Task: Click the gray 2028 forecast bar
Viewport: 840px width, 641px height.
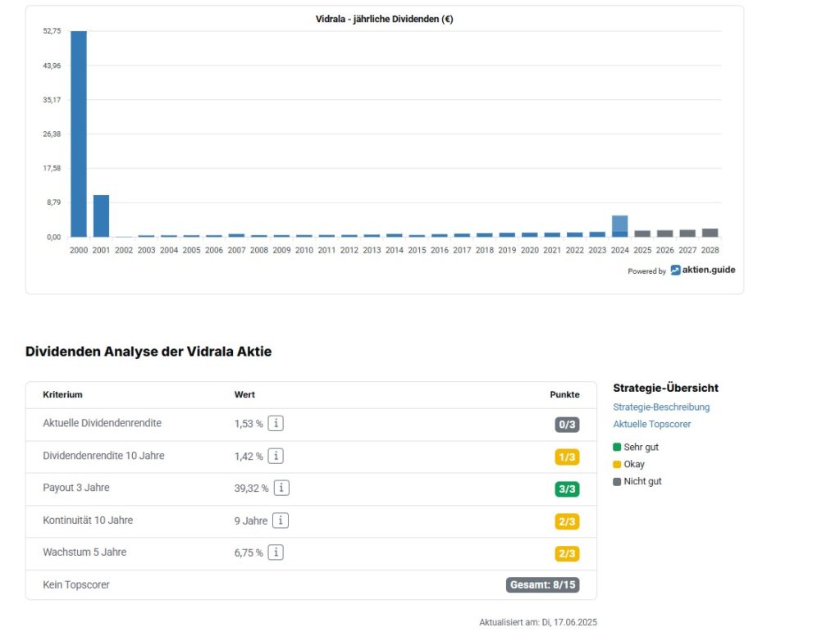Action: pos(710,233)
